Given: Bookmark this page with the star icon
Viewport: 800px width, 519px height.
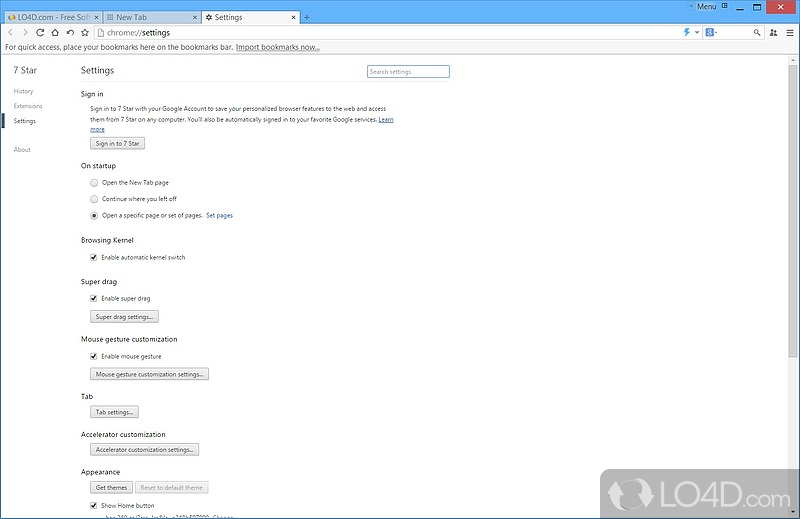Looking at the screenshot, I should click(85, 32).
